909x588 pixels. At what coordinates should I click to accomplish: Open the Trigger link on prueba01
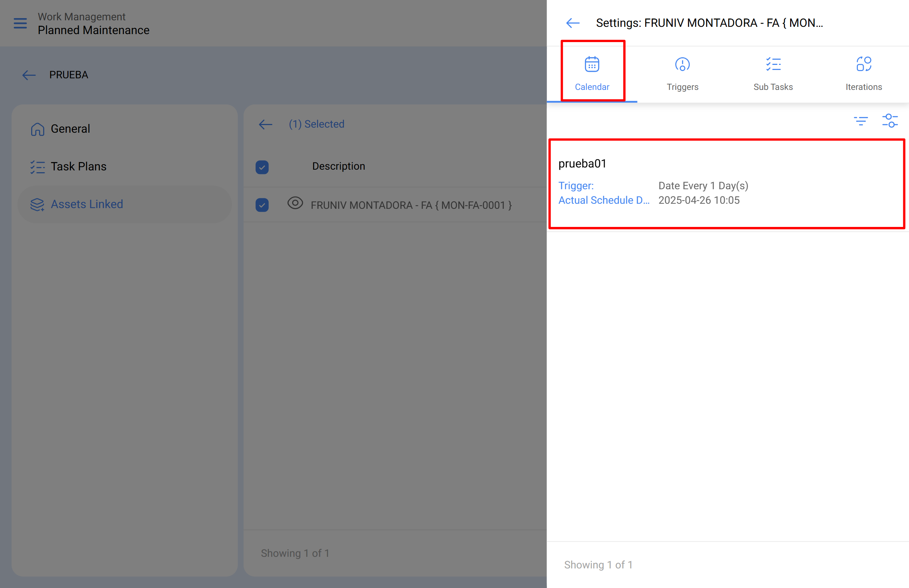click(x=576, y=186)
